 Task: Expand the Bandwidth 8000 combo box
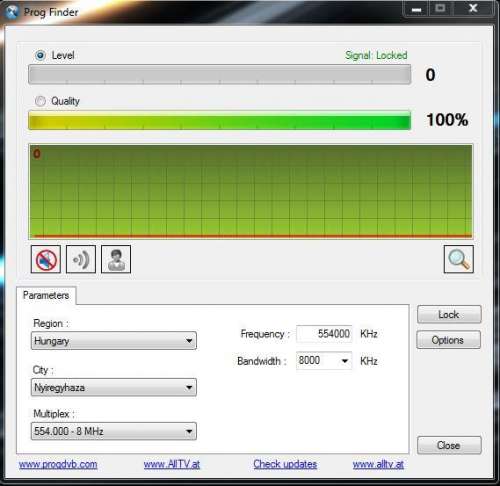324,361
